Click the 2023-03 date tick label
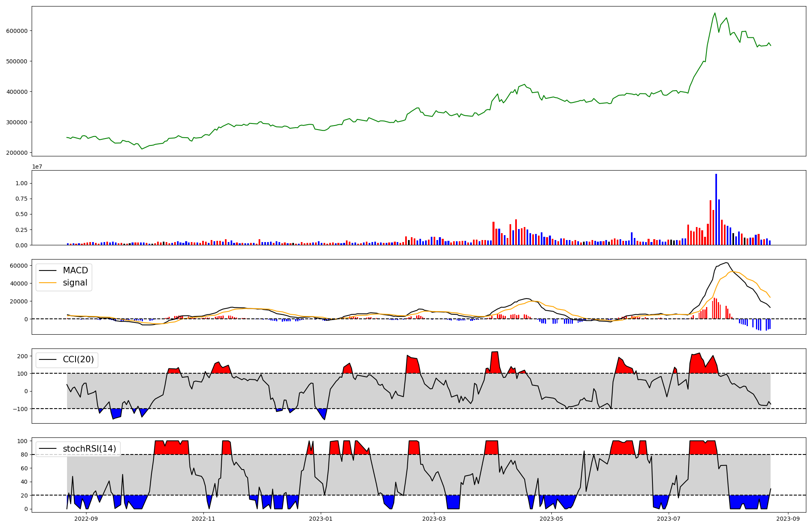Screen dimensions: 812x528 [434, 519]
